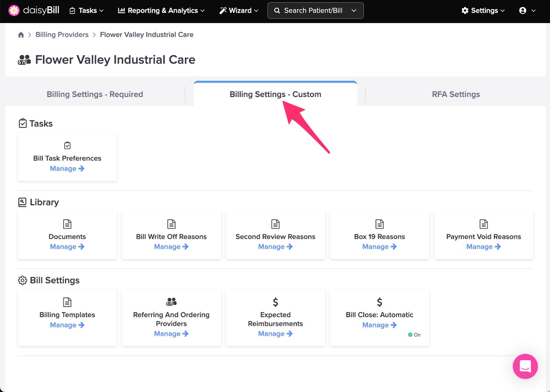Manage Bill Write Off Reasons
The image size is (550, 392).
coord(171,247)
